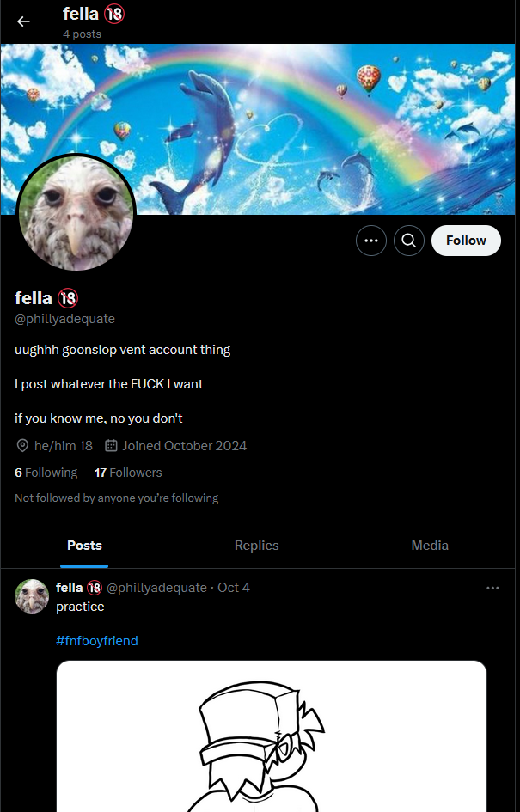Screen dimensions: 520x812
Task: View the 17 Followers list
Action: click(x=128, y=473)
